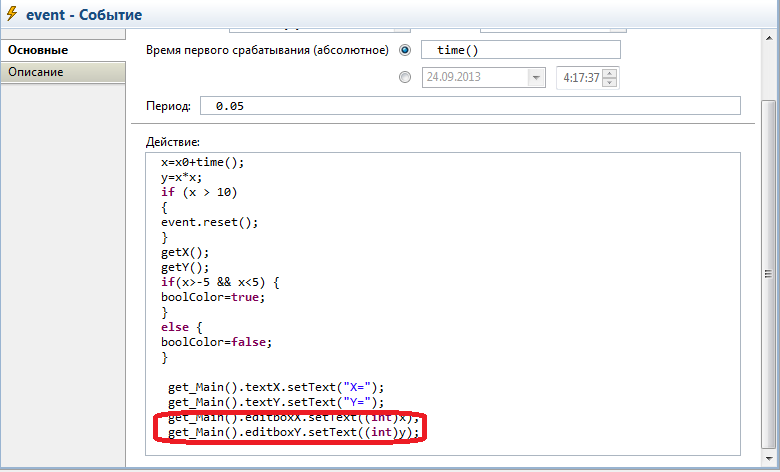Click the Период: label

pos(168,106)
